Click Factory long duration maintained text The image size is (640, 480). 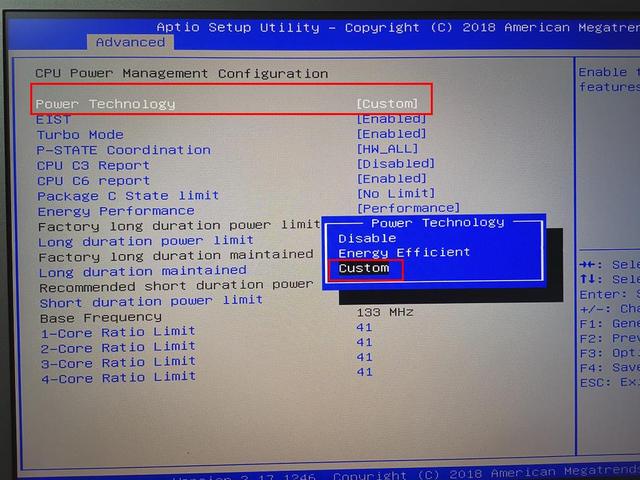[176, 256]
